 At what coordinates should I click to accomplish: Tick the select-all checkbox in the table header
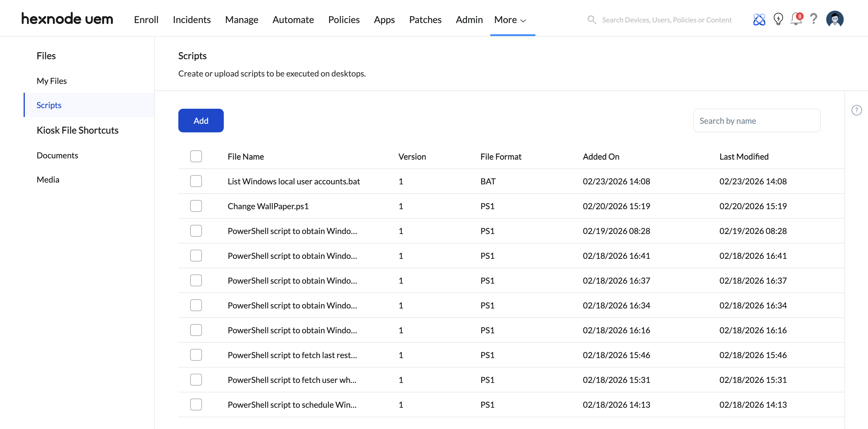tap(196, 157)
